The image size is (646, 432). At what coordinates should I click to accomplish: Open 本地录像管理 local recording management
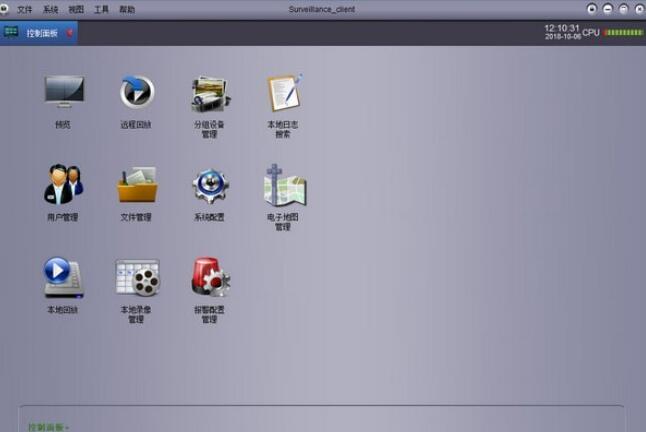137,277
